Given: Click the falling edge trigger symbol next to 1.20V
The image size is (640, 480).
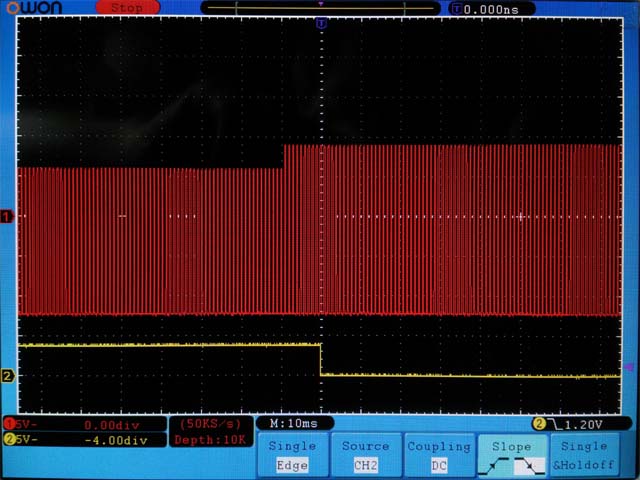Looking at the screenshot, I should pyautogui.click(x=554, y=424).
